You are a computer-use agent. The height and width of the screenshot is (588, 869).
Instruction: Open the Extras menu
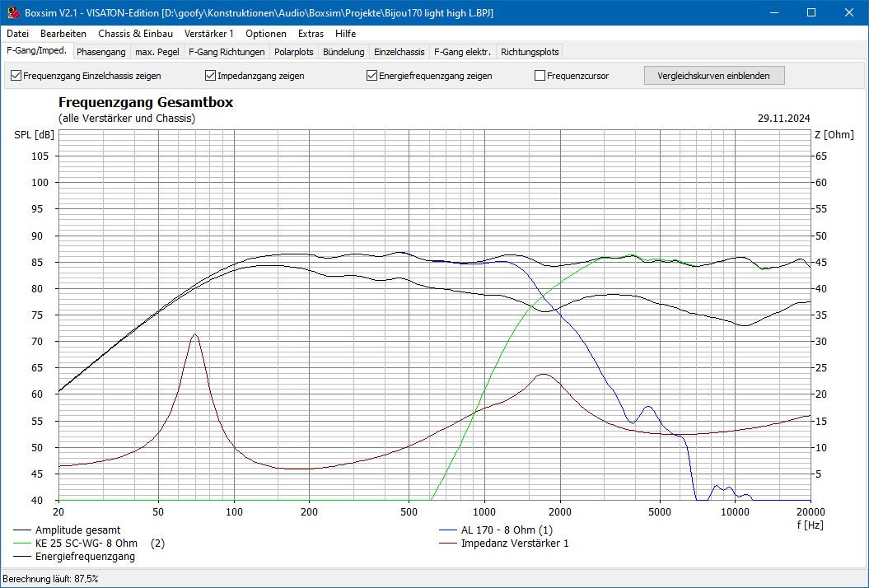[311, 34]
